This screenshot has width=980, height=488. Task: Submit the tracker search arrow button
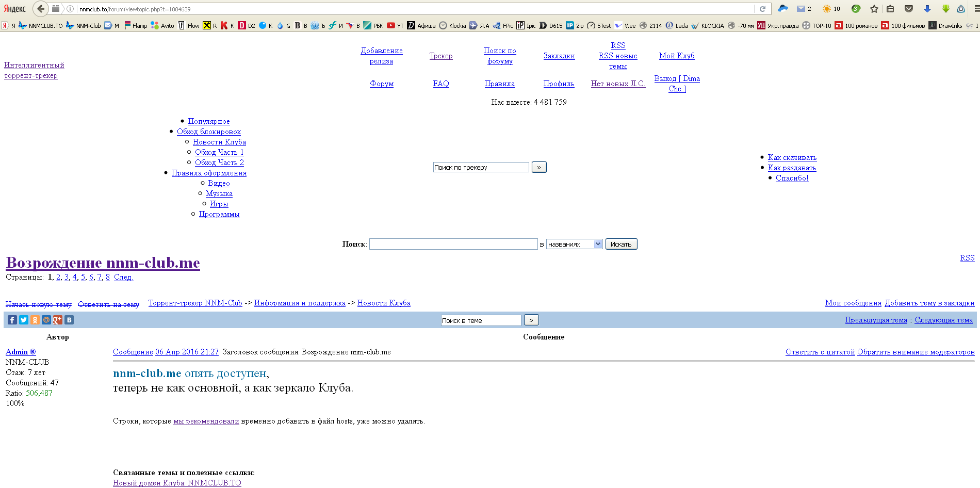[x=539, y=167]
